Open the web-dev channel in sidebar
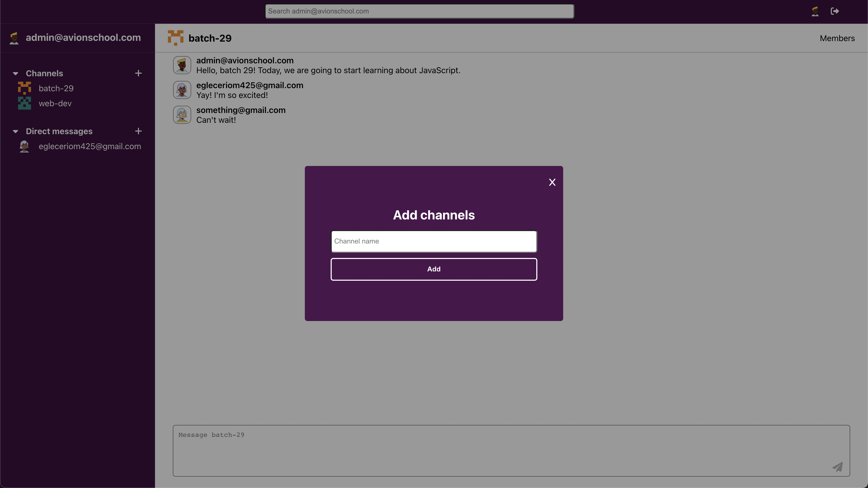The width and height of the screenshot is (868, 488). point(55,104)
